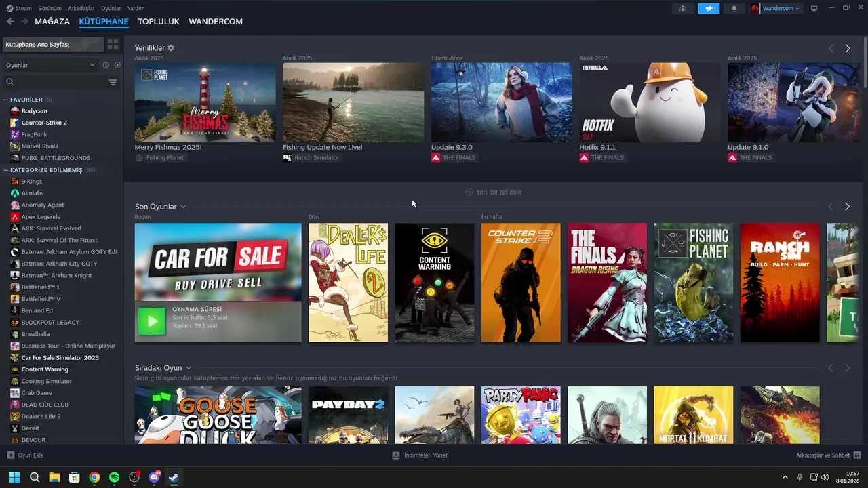
Task: Open the Dealer's Life 2 cover
Action: pyautogui.click(x=349, y=283)
